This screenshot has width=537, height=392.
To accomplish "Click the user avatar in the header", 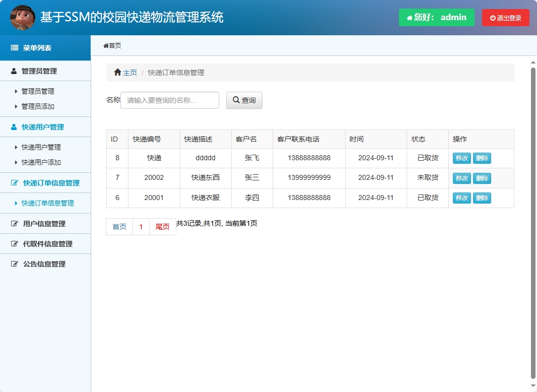I will tap(22, 17).
